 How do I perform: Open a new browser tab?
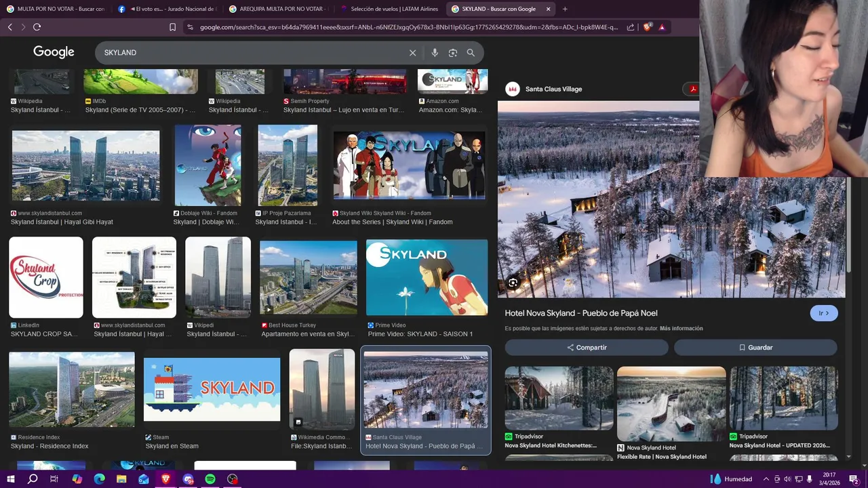tap(565, 9)
